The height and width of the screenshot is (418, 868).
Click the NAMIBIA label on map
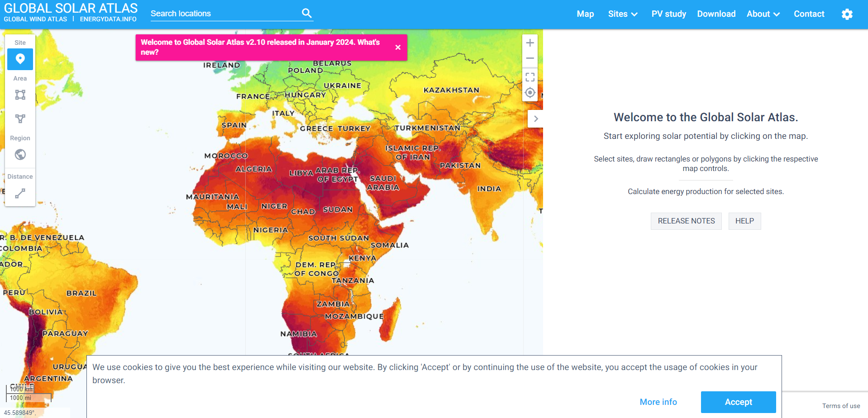[299, 334]
